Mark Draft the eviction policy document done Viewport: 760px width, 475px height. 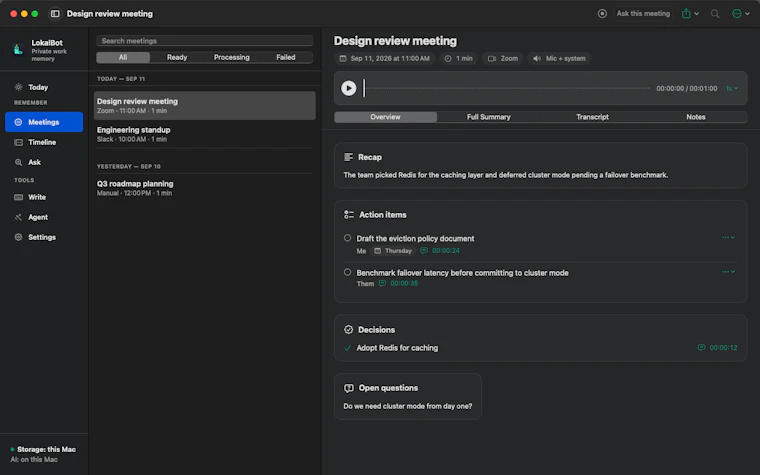[x=348, y=238]
